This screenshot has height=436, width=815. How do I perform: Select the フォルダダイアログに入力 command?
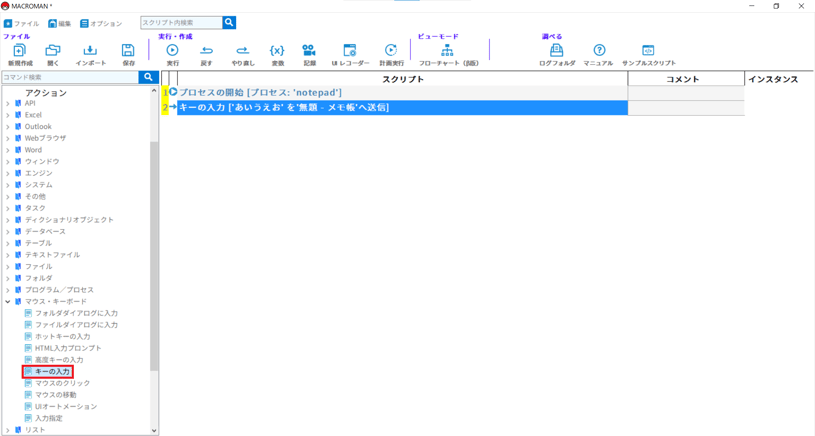pos(76,313)
